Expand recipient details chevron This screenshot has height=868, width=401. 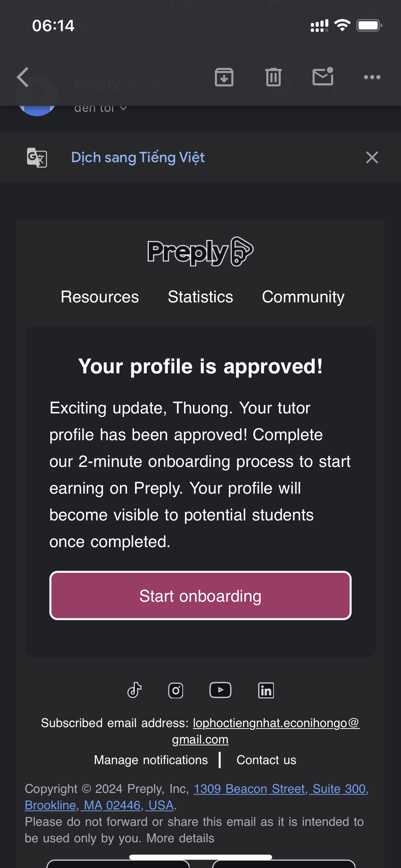(123, 108)
